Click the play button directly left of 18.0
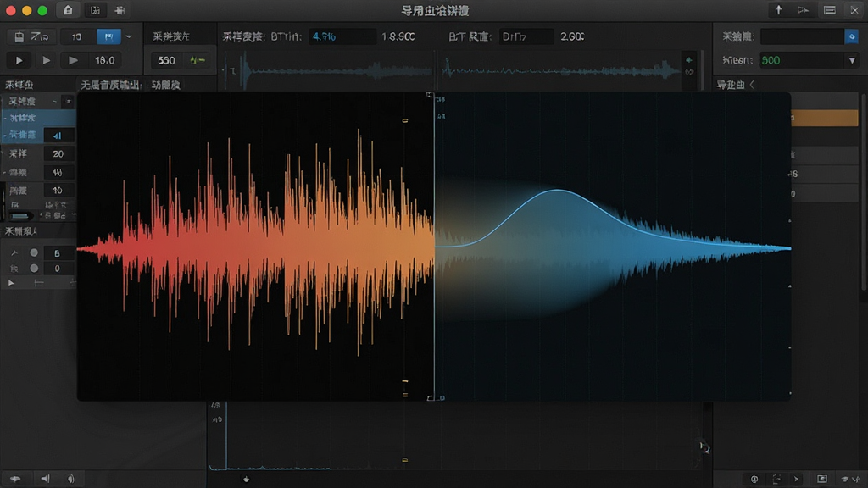Image resolution: width=868 pixels, height=488 pixels. [x=73, y=60]
